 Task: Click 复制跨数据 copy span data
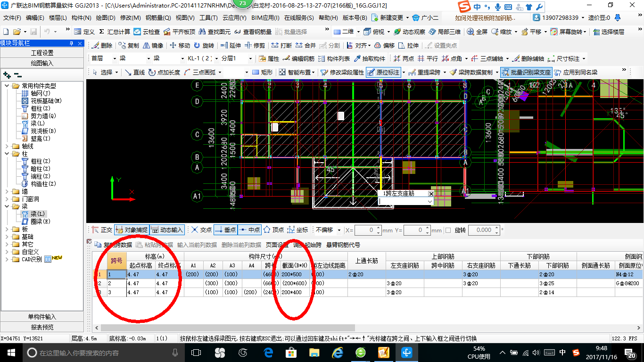(114, 245)
